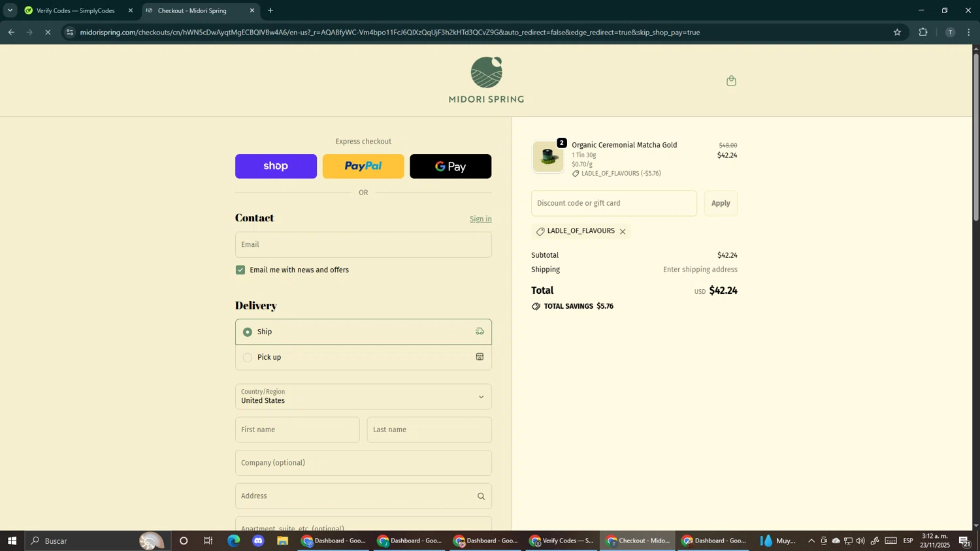Open the shopping bag cart icon
Image resolution: width=980 pixels, height=551 pixels.
[731, 81]
